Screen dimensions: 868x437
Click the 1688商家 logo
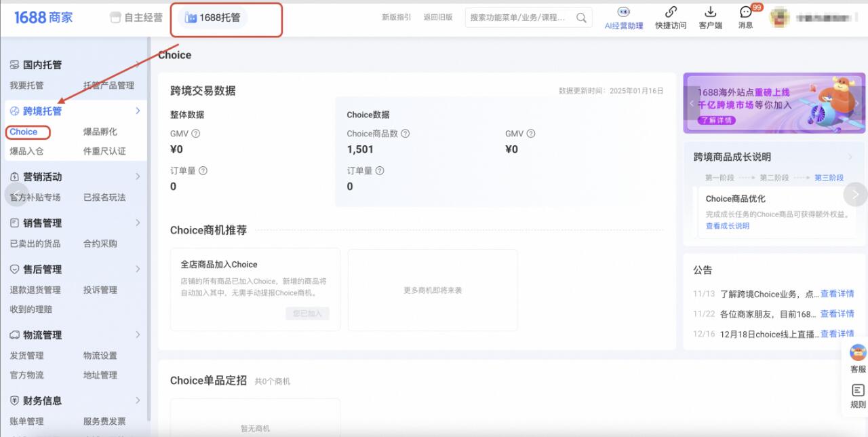pyautogui.click(x=43, y=18)
